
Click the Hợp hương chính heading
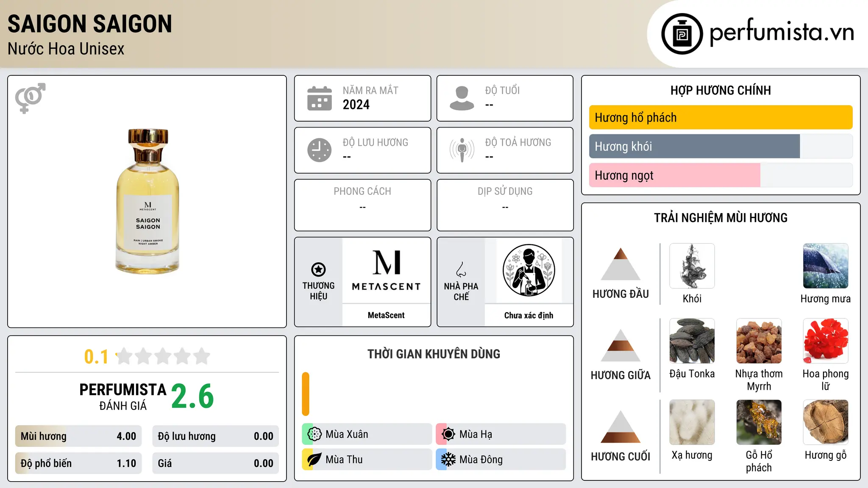721,90
